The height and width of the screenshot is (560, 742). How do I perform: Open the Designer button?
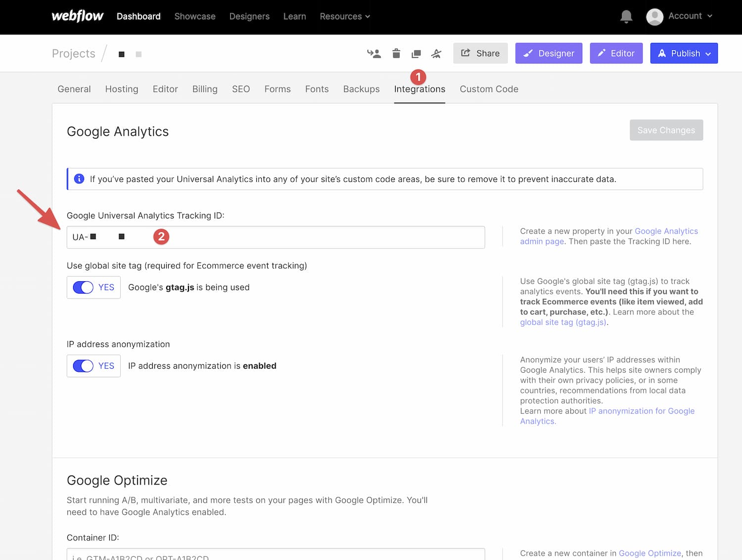click(549, 53)
